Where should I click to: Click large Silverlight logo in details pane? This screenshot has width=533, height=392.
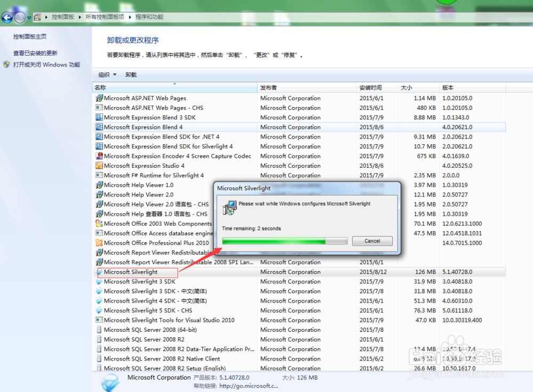[110, 382]
